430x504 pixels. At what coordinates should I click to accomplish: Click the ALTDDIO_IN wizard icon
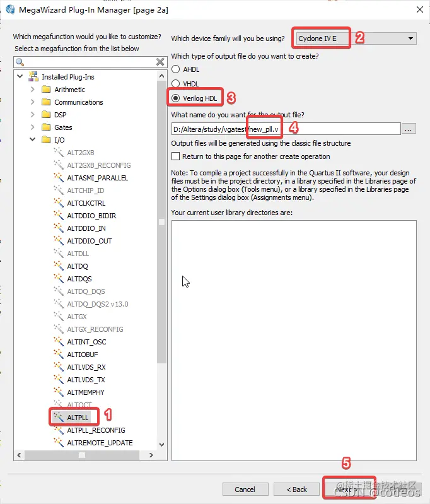pos(59,228)
